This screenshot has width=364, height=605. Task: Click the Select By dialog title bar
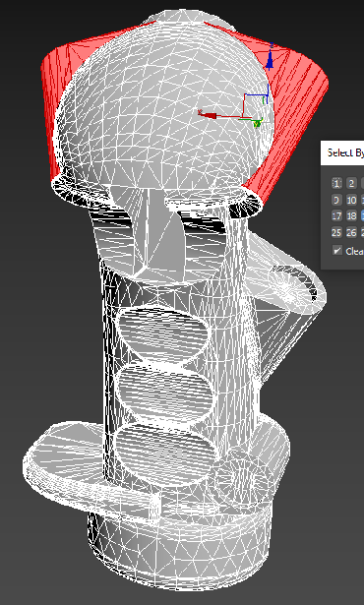342,153
